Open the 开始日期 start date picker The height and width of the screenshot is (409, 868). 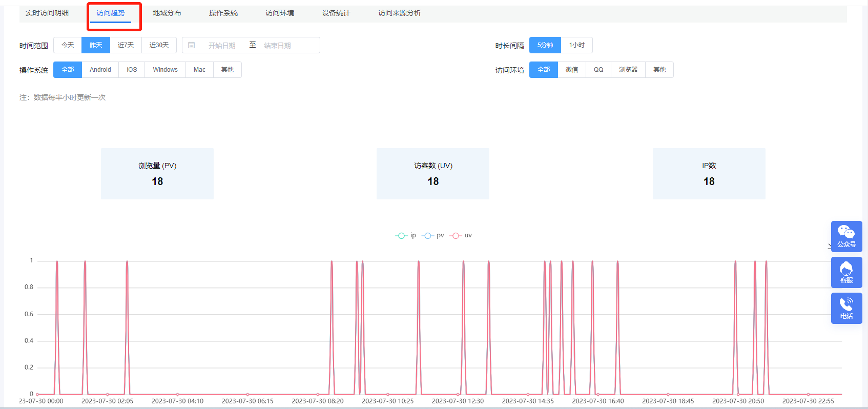click(x=222, y=46)
